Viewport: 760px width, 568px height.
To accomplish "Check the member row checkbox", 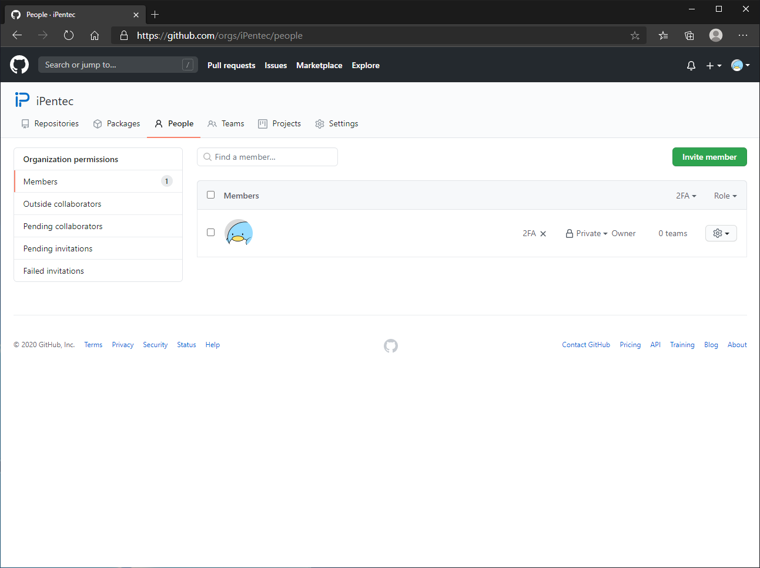I will pos(211,232).
